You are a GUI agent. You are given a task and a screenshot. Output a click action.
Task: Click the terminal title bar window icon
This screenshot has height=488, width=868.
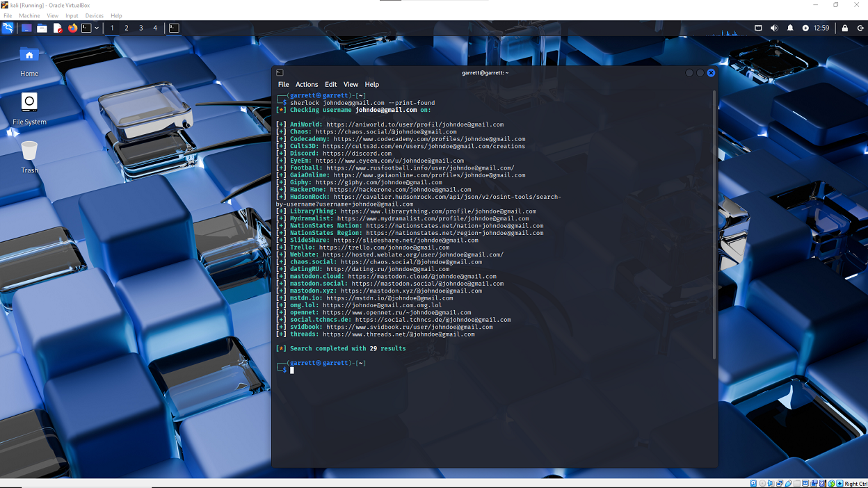(280, 72)
